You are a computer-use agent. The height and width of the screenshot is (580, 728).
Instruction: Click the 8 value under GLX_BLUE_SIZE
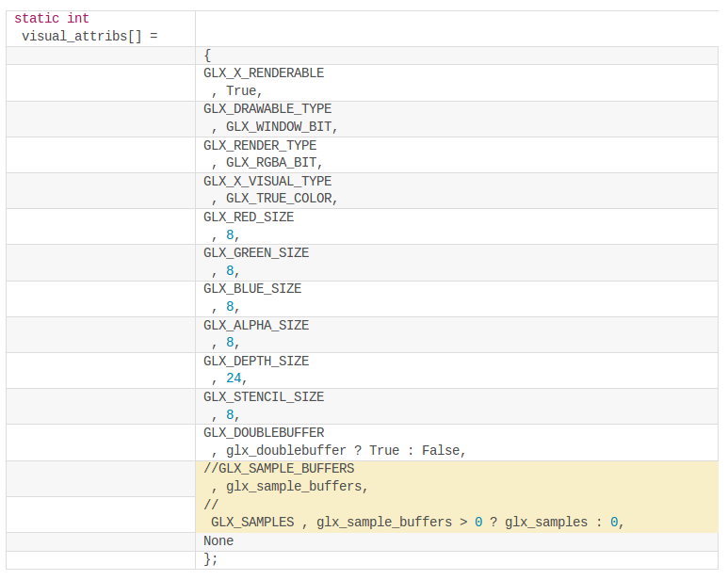(230, 306)
